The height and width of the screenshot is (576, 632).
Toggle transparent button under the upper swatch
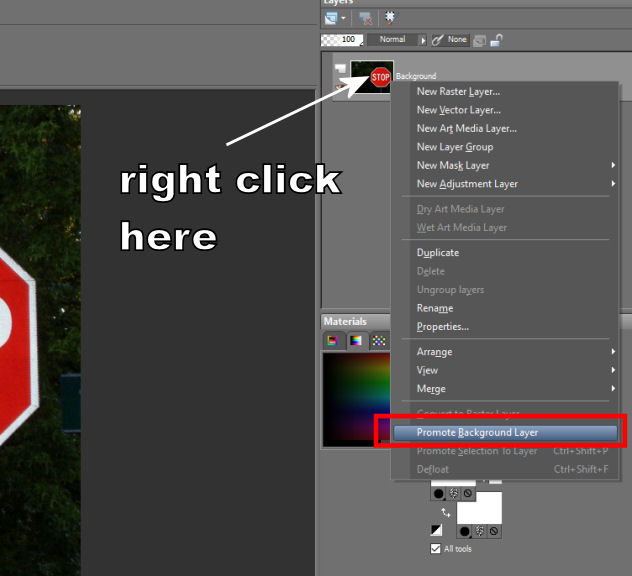click(468, 493)
